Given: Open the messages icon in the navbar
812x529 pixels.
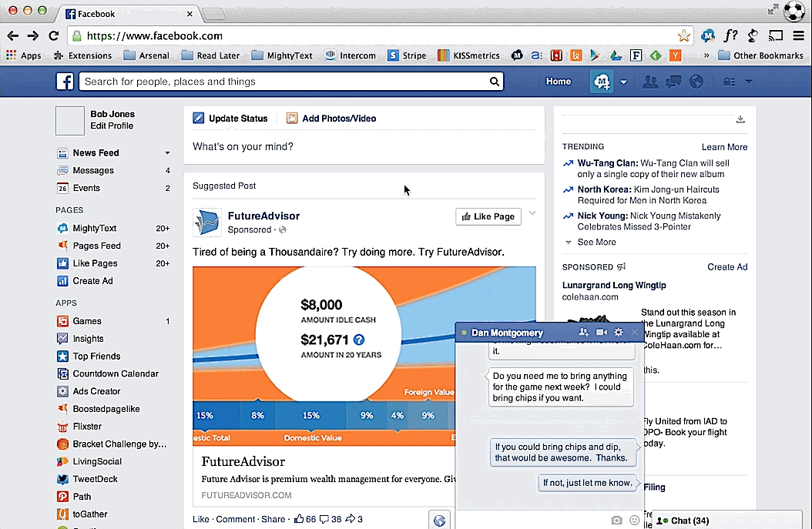Looking at the screenshot, I should [673, 81].
